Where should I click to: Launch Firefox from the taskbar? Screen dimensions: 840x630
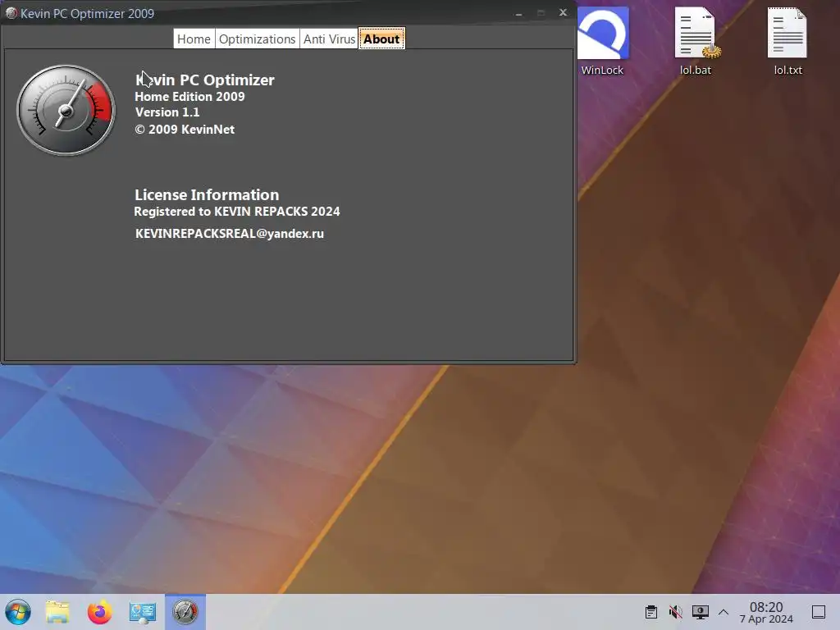pyautogui.click(x=99, y=612)
